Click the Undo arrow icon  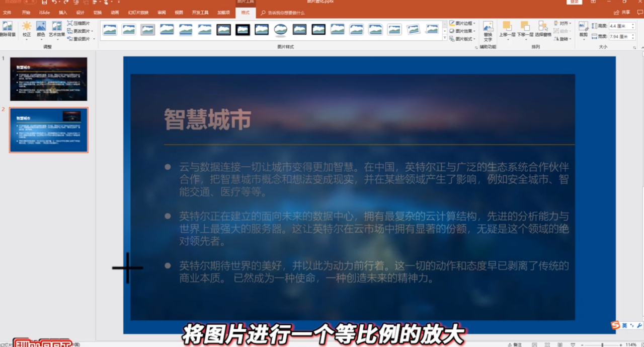coord(54,2)
